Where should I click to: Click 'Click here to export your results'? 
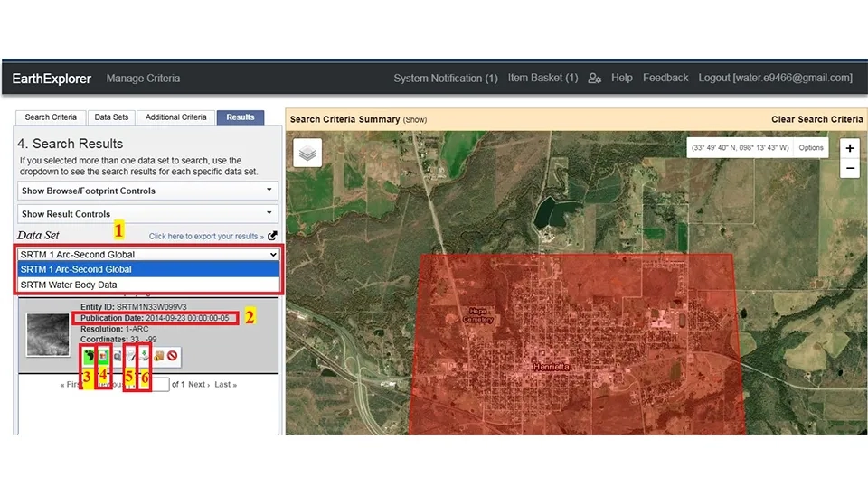coord(206,236)
